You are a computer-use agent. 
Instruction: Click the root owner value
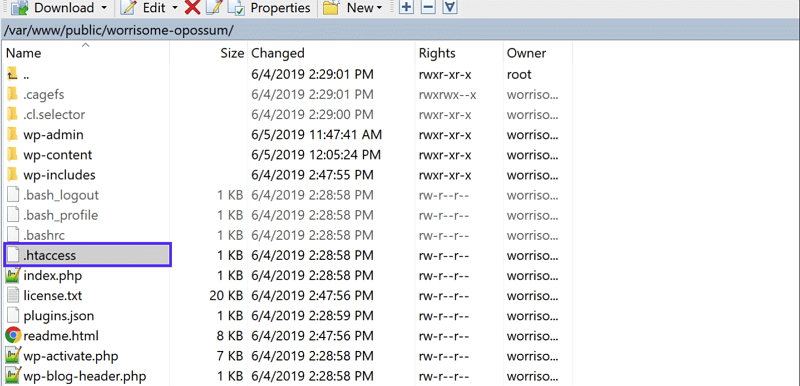[519, 74]
